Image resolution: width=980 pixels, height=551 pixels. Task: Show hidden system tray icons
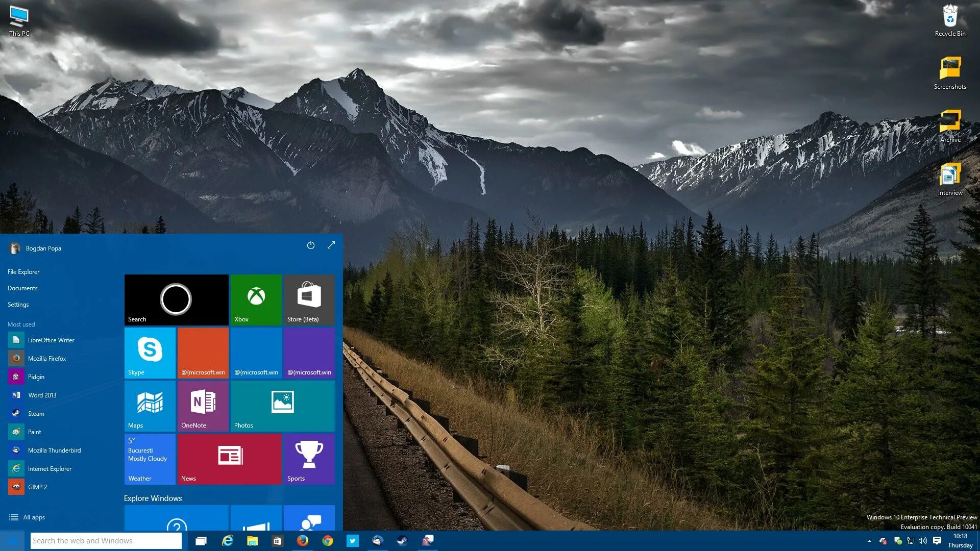869,541
